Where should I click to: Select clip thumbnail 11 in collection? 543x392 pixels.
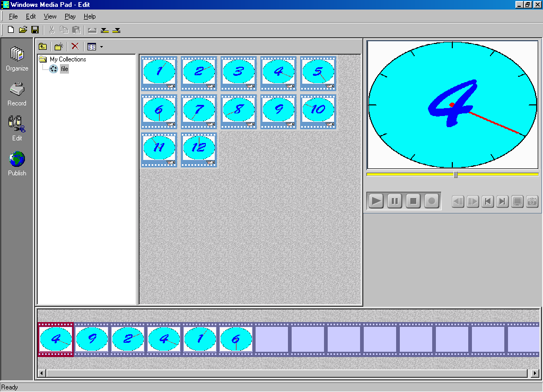point(159,150)
